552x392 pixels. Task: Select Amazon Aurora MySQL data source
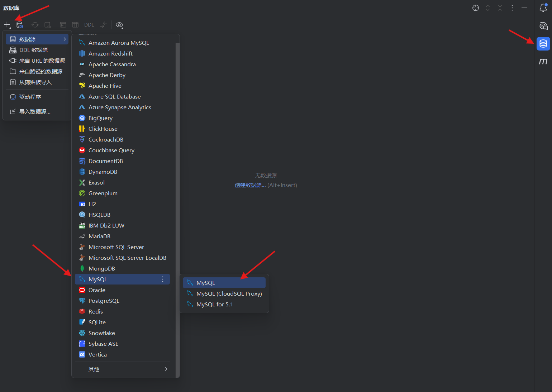click(122, 43)
